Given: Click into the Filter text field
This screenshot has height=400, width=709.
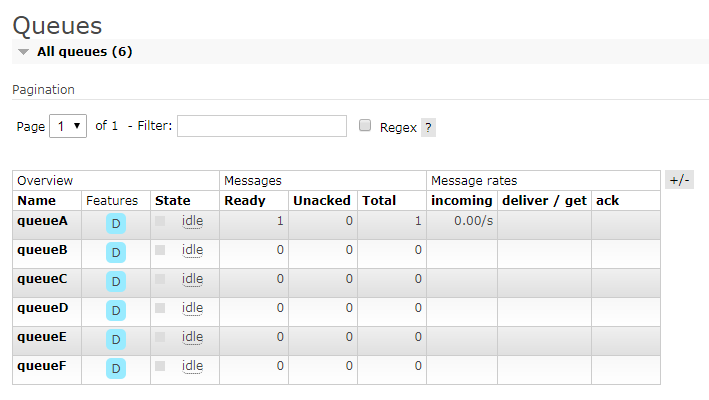Looking at the screenshot, I should click(262, 126).
